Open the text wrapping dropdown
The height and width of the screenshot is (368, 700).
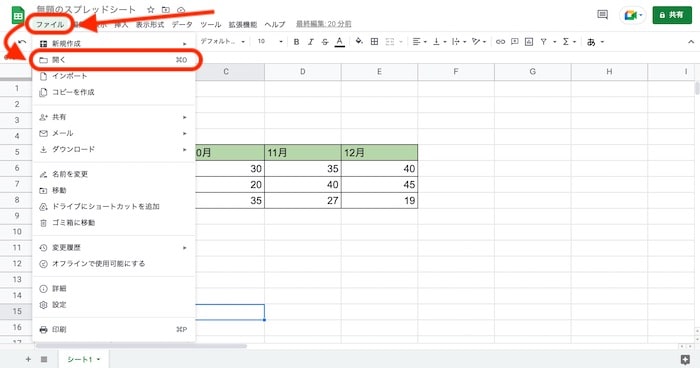pos(459,42)
